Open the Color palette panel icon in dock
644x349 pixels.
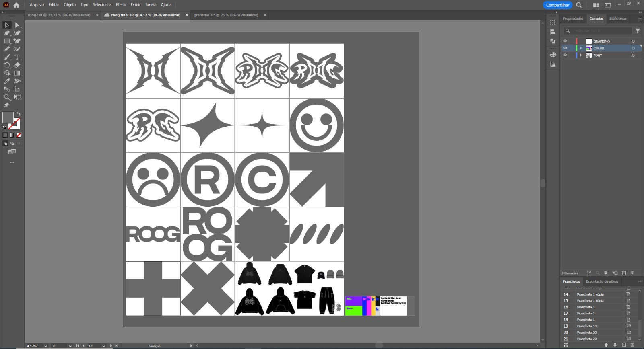pos(553,55)
